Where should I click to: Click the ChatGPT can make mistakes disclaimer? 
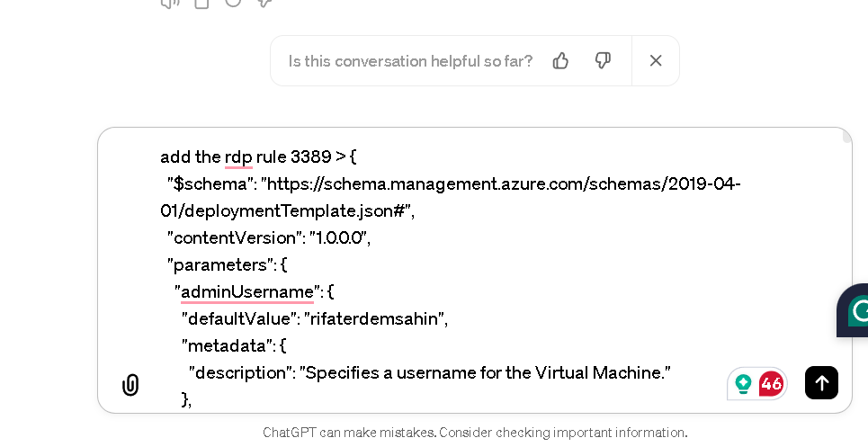(x=475, y=432)
